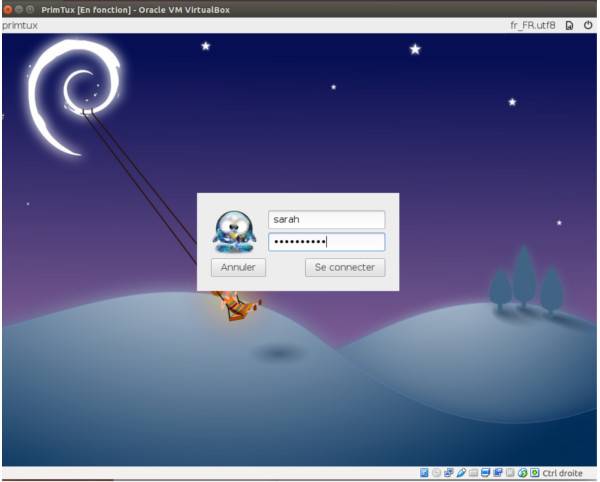Click the power shutdown icon

[588, 26]
